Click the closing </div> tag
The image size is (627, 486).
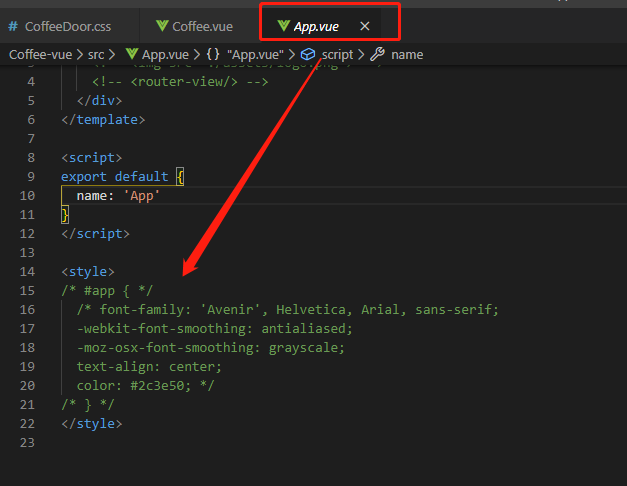100,100
